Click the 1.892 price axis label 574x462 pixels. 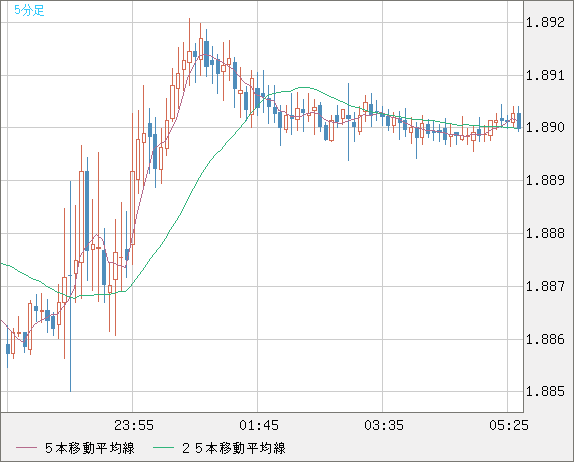point(545,23)
